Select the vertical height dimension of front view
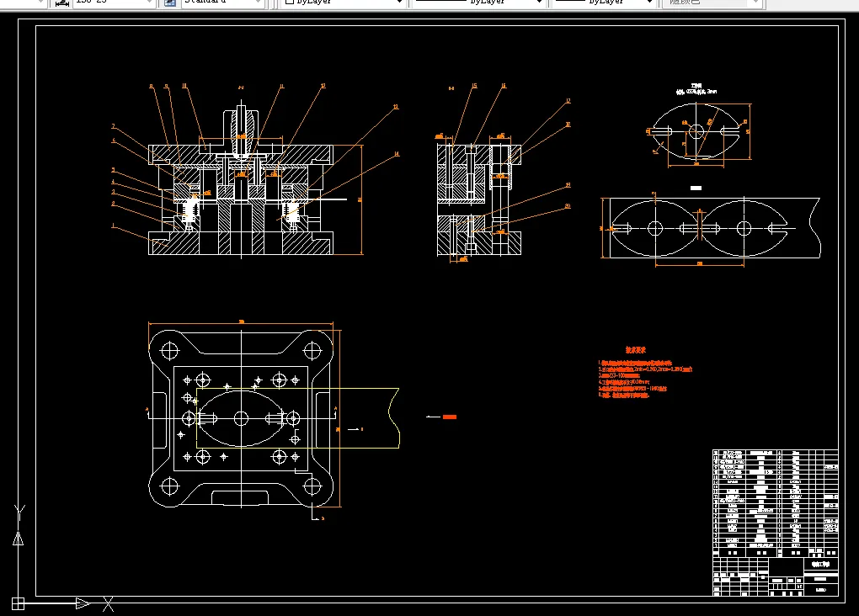This screenshot has width=859, height=616. (x=361, y=199)
